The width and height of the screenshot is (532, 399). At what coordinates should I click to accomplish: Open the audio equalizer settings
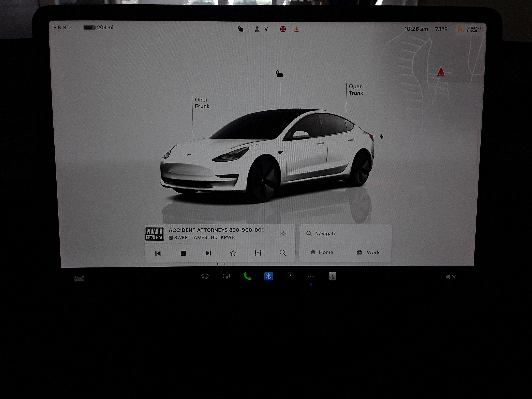258,253
